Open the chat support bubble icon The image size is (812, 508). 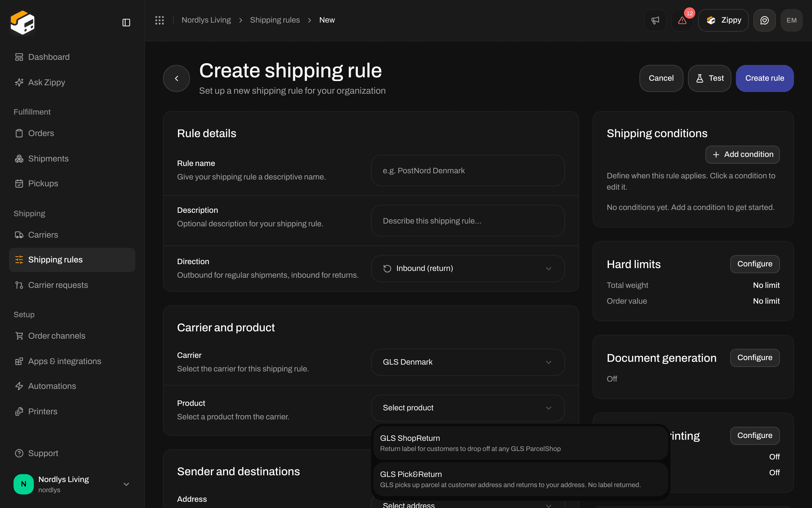pos(764,20)
